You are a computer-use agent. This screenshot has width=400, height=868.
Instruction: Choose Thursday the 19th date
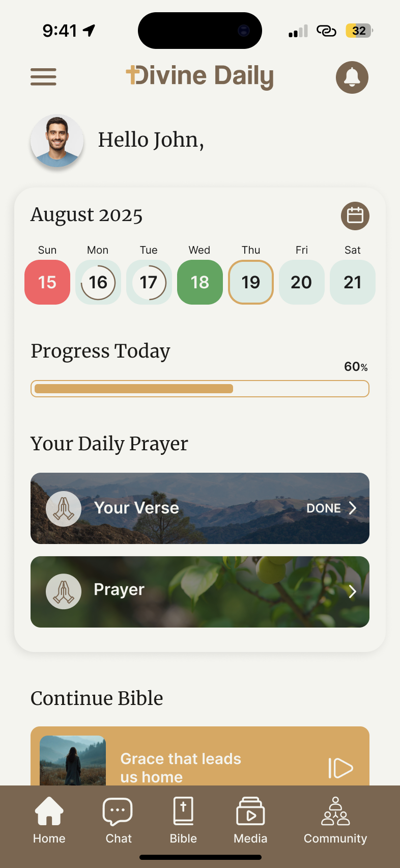pos(251,282)
